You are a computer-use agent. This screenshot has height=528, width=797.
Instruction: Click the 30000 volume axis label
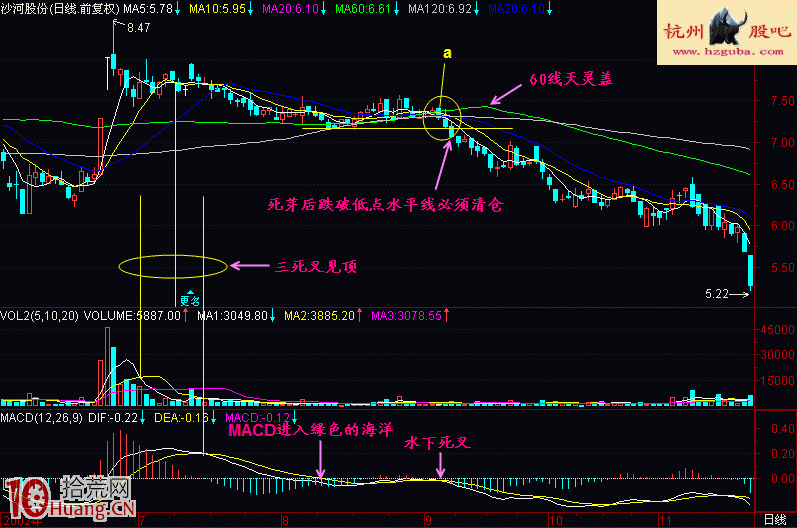[x=778, y=355]
